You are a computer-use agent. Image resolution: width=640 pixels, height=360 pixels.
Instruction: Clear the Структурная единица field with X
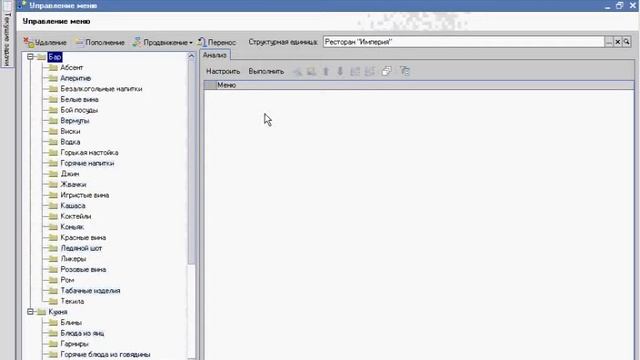(x=618, y=42)
